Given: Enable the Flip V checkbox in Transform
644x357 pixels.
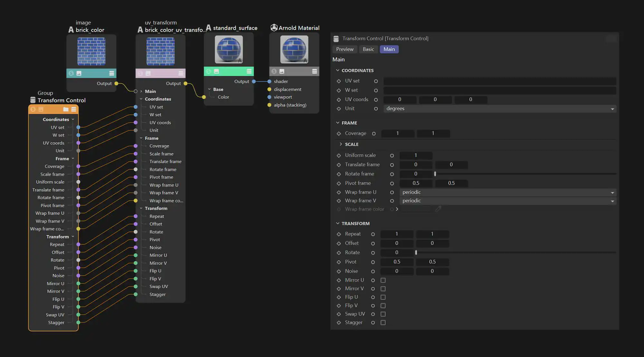Looking at the screenshot, I should pyautogui.click(x=383, y=305).
